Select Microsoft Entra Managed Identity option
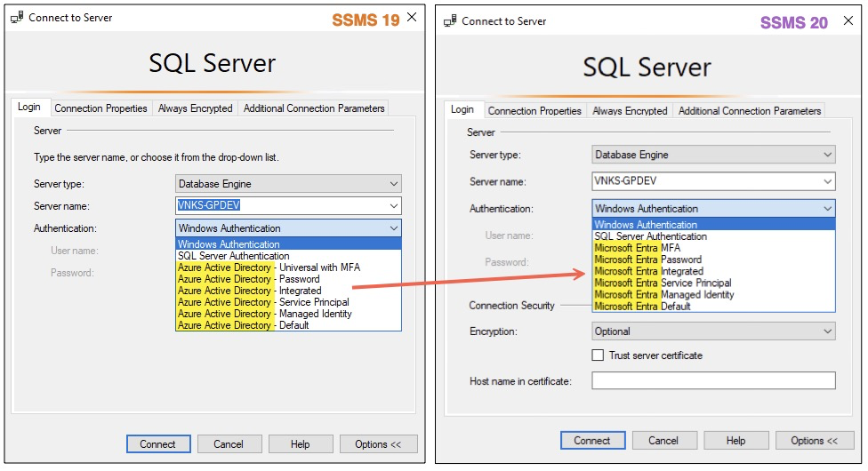The image size is (868, 471). (x=713, y=294)
